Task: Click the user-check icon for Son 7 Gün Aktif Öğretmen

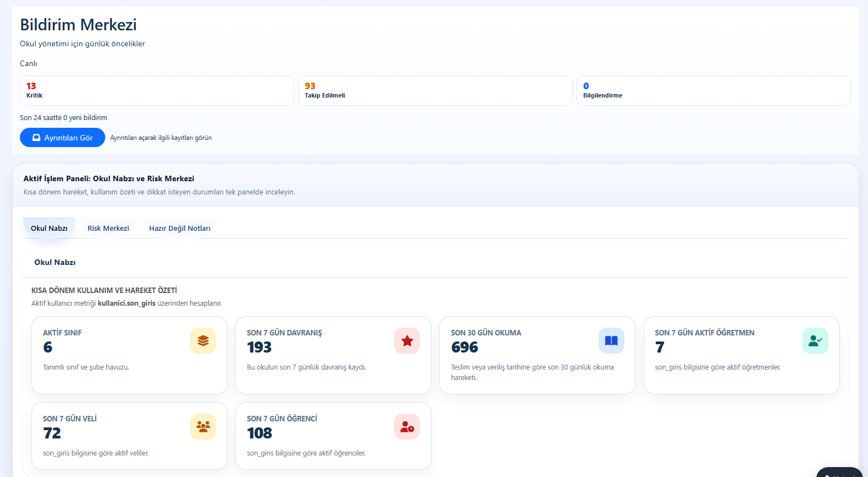Action: [x=815, y=340]
